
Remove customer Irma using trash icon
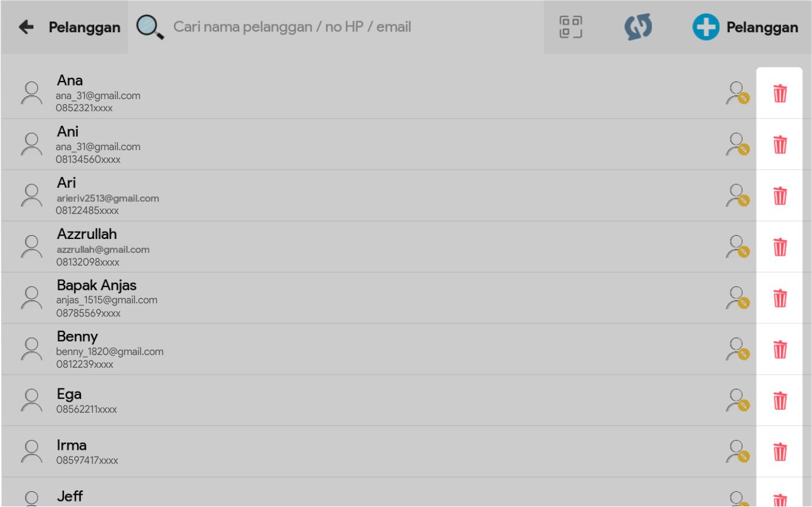[779, 452]
